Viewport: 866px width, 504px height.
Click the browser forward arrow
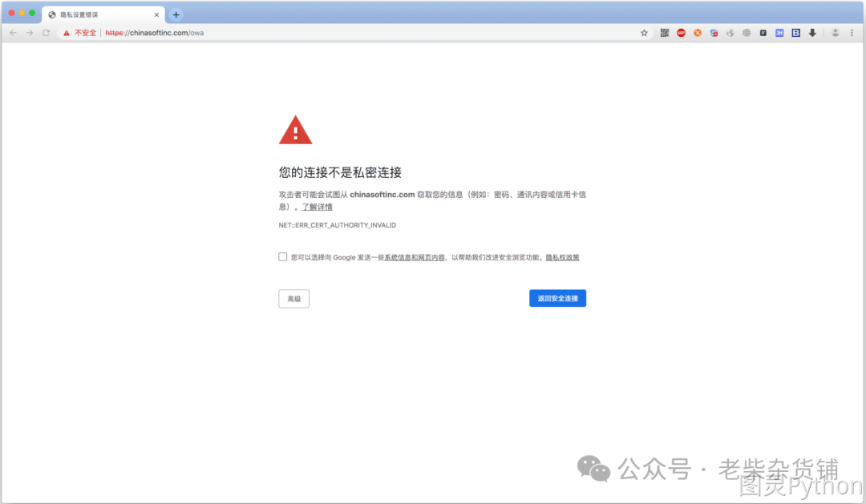tap(30, 33)
